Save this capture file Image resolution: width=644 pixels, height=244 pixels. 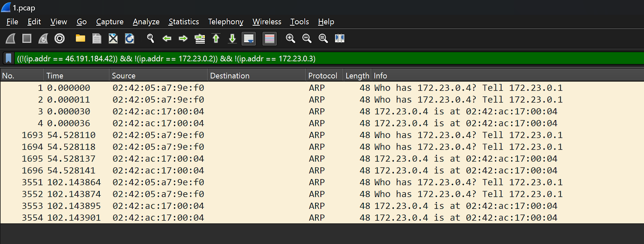point(97,38)
